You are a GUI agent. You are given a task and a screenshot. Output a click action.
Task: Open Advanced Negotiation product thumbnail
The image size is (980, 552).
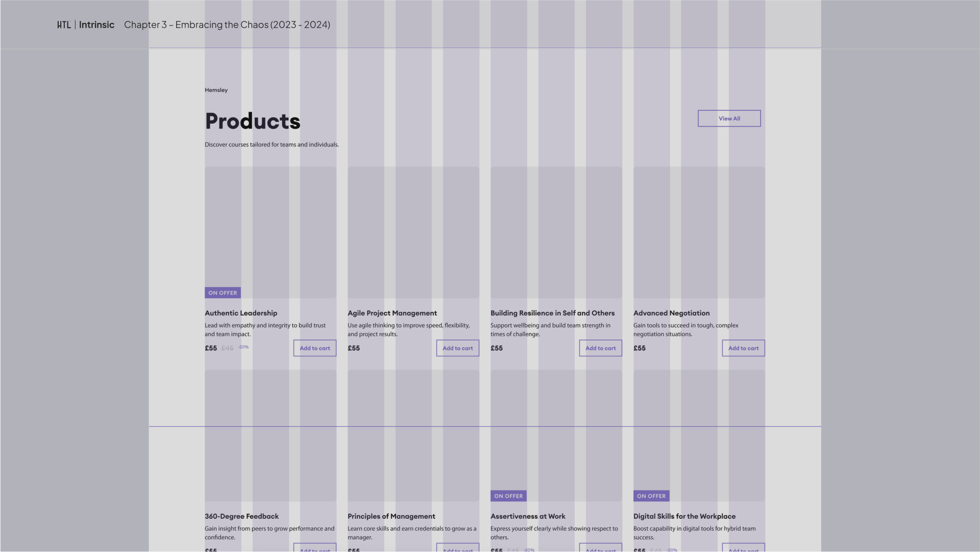tap(699, 232)
